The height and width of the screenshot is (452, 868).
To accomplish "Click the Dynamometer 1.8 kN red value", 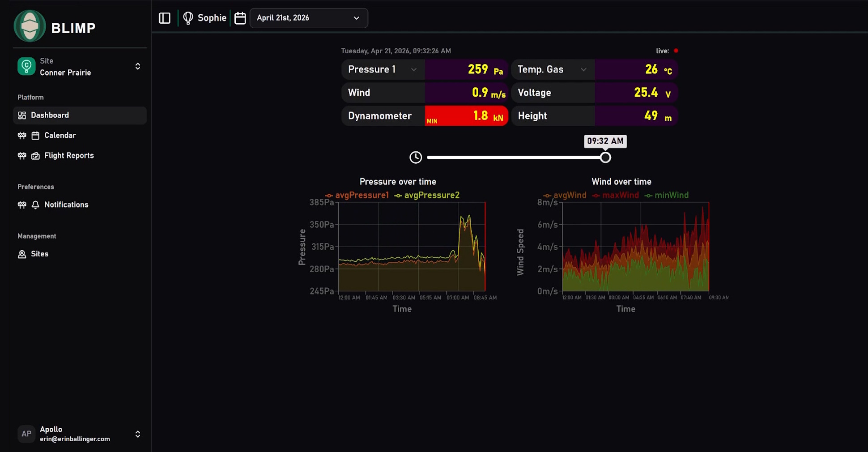I will (466, 116).
